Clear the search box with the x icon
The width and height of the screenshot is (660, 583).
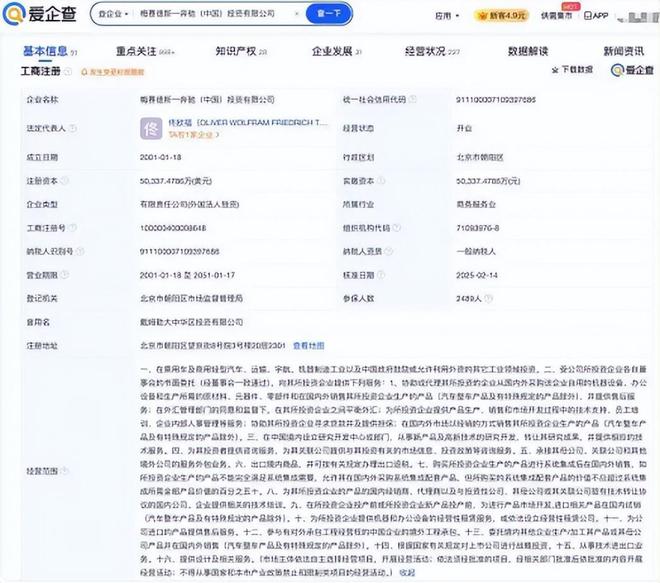coord(296,14)
